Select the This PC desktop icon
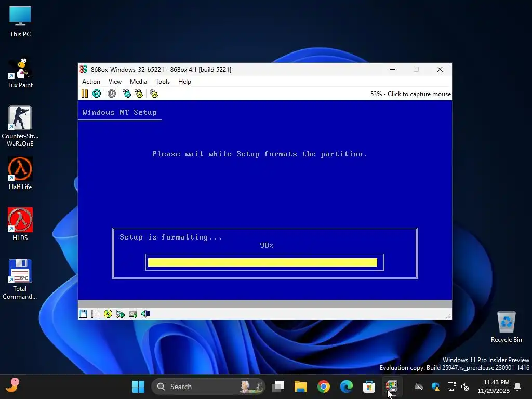 [x=20, y=22]
